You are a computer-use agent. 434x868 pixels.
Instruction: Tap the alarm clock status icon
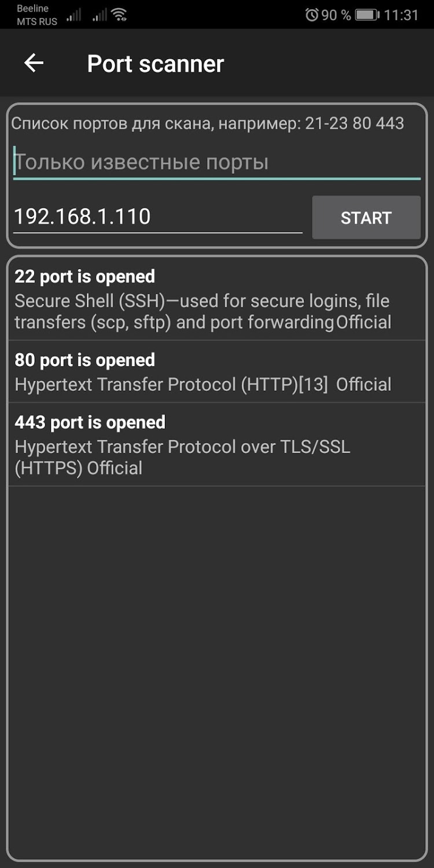[312, 15]
